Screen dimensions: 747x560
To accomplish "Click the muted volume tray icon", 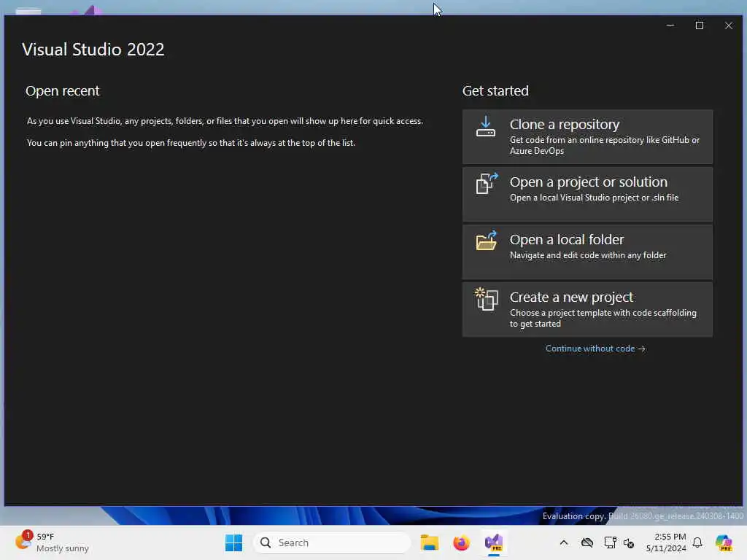I will click(629, 543).
